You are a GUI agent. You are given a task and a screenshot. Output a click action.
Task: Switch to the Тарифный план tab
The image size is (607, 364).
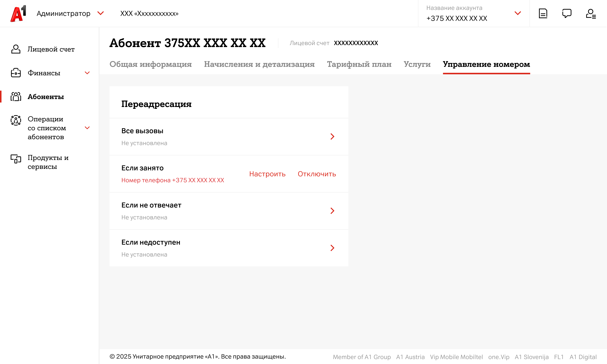click(359, 64)
